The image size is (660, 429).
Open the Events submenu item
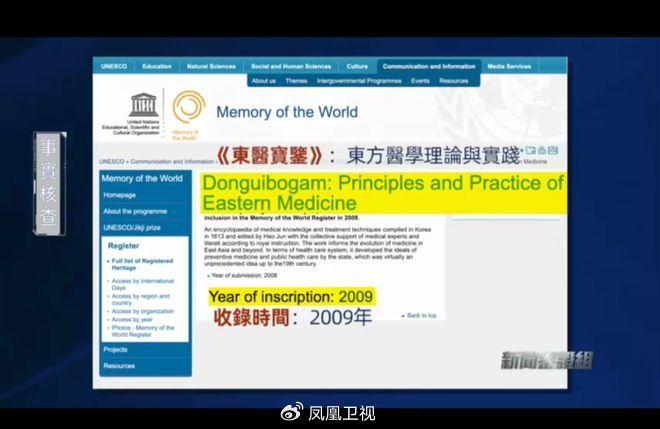[x=420, y=81]
